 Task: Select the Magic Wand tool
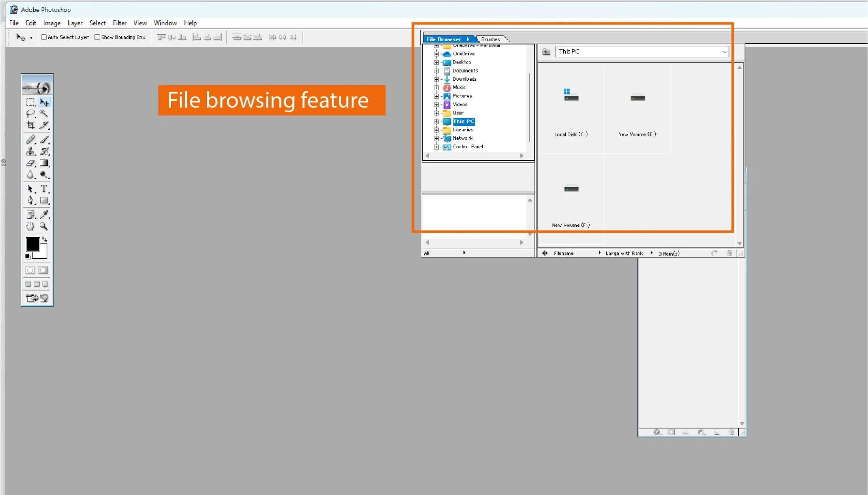pos(44,114)
